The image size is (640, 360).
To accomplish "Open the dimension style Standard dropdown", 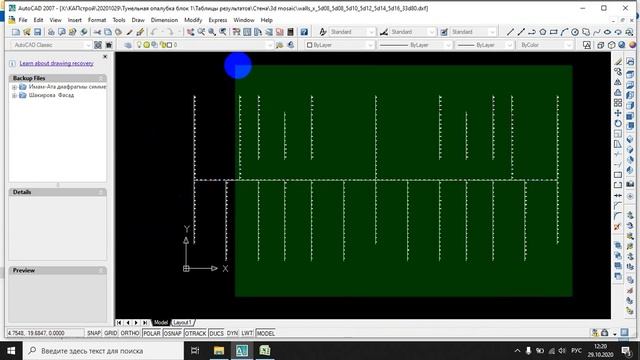I will [x=432, y=32].
